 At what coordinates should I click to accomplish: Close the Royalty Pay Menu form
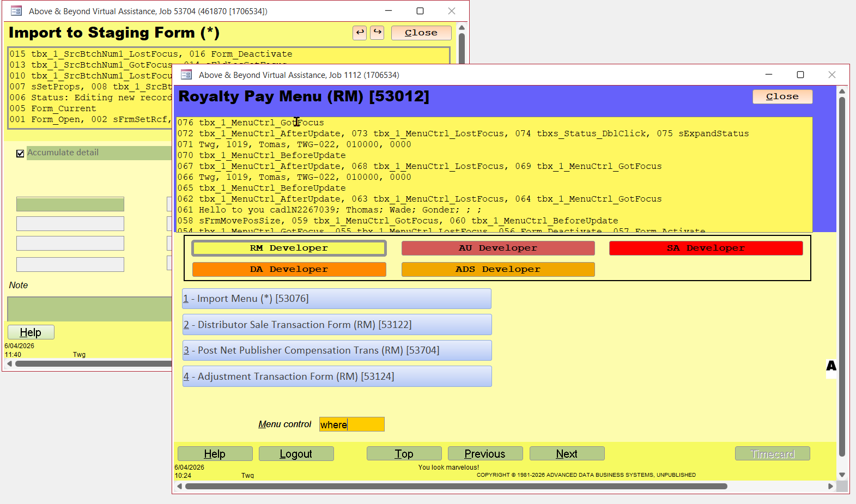pyautogui.click(x=782, y=96)
